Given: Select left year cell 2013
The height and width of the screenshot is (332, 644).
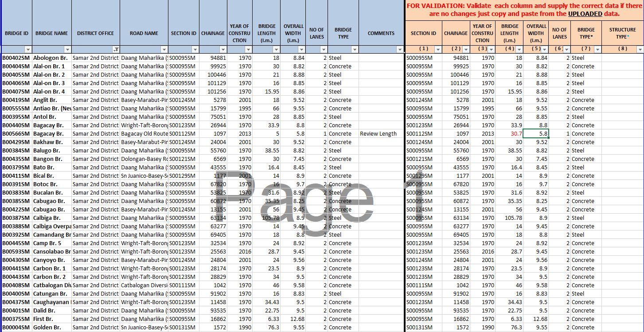Looking at the screenshot, I should click(240, 134).
